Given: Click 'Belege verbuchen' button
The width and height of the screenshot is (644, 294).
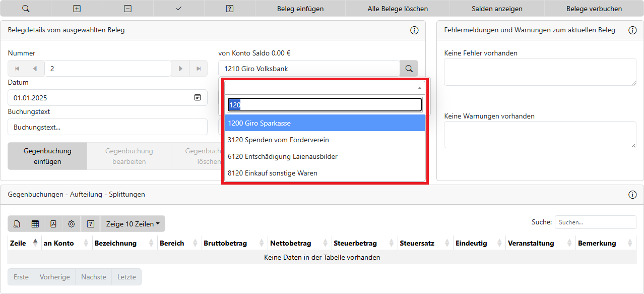Looking at the screenshot, I should (594, 9).
